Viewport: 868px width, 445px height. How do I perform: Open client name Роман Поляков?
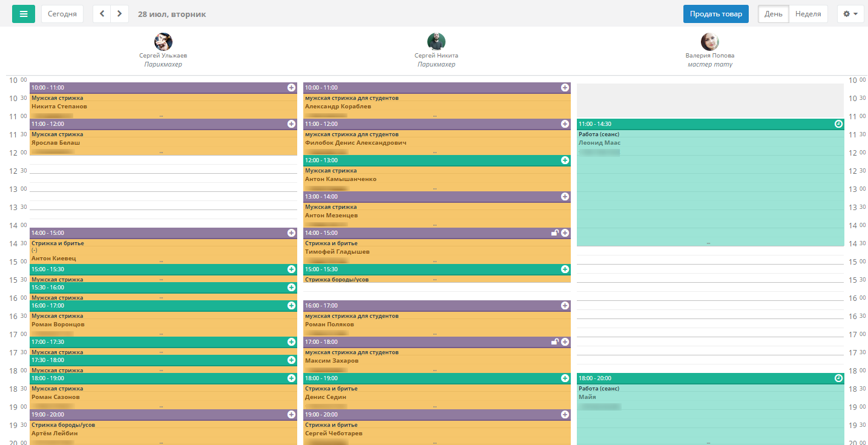pyautogui.click(x=329, y=325)
